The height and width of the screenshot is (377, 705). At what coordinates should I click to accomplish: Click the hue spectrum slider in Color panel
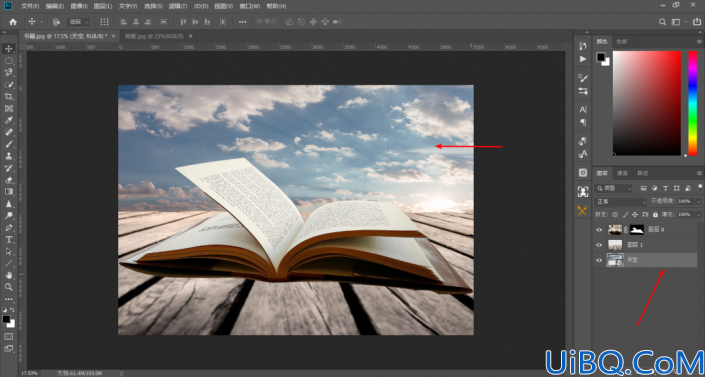pyautogui.click(x=692, y=103)
